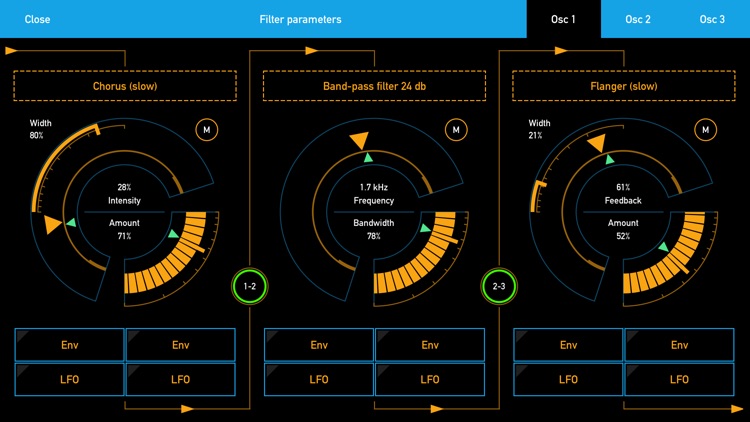The width and height of the screenshot is (750, 422).
Task: Switch to Osc 2 tab
Action: (x=638, y=19)
